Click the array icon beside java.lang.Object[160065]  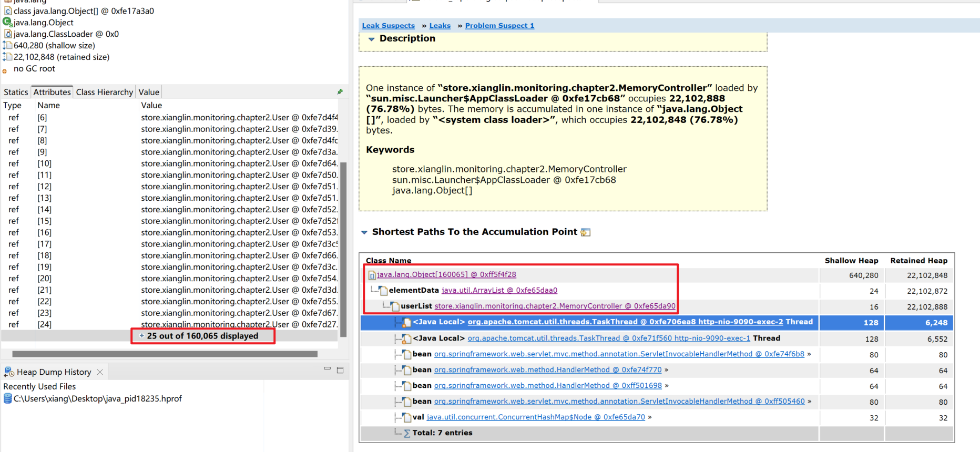pos(372,275)
